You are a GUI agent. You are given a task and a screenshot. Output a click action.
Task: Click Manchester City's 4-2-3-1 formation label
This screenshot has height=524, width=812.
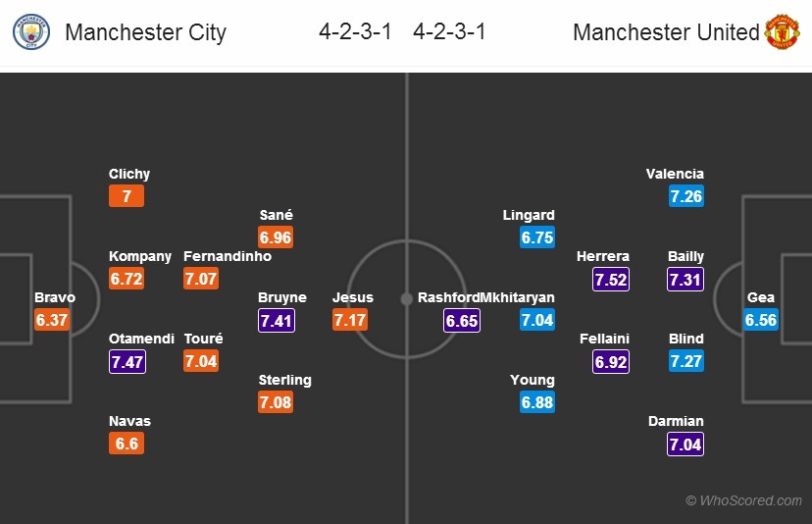355,32
